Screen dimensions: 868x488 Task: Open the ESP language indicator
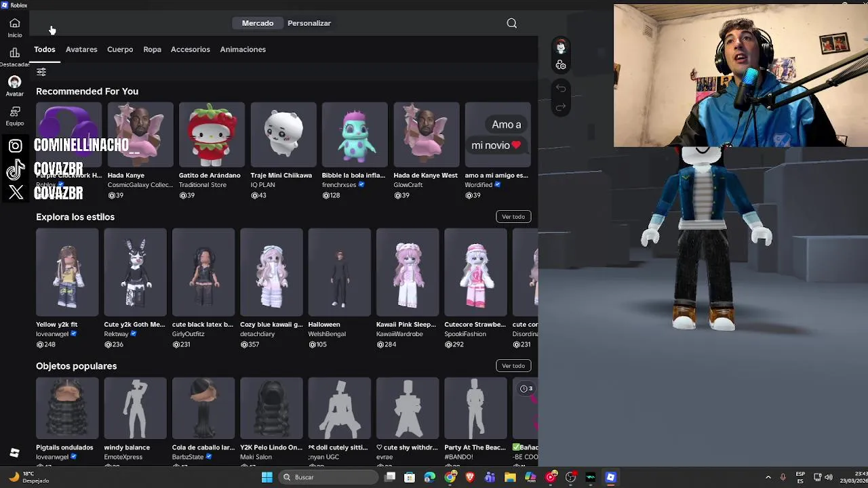[x=800, y=477]
